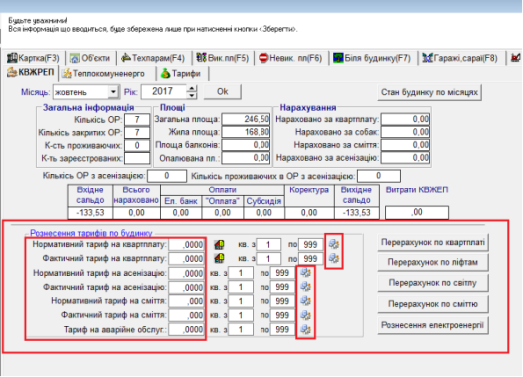
Task: Click 'по' 999 field for Тариф на аварійне обслуг.
Action: [x=282, y=330]
